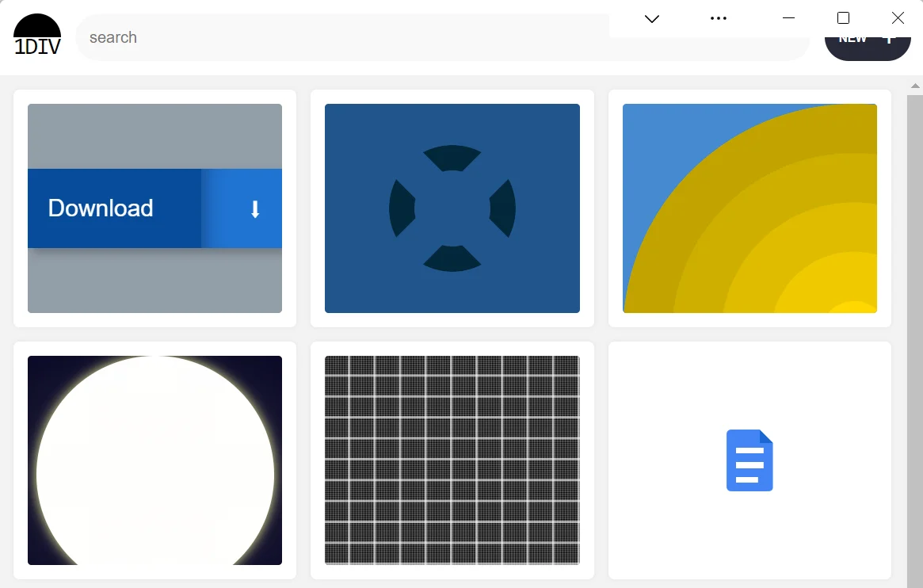Image resolution: width=923 pixels, height=588 pixels.
Task: Open the yellow concentric arcs thumbnail
Action: (749, 208)
